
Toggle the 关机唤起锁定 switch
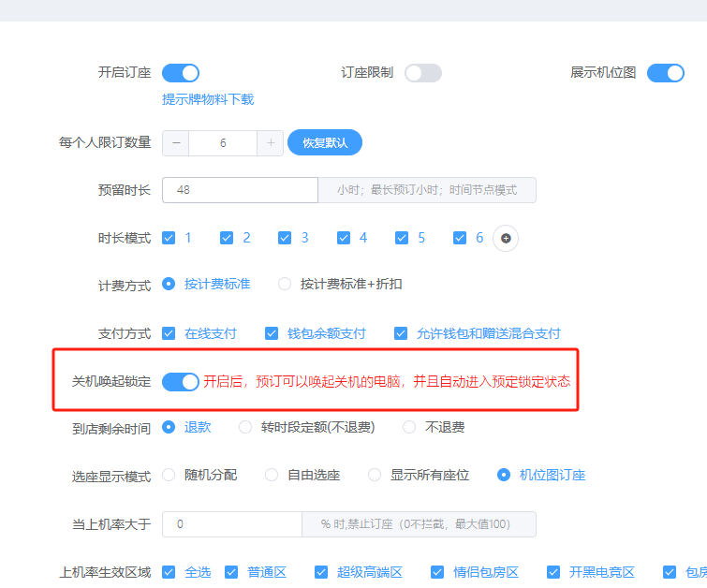[181, 382]
